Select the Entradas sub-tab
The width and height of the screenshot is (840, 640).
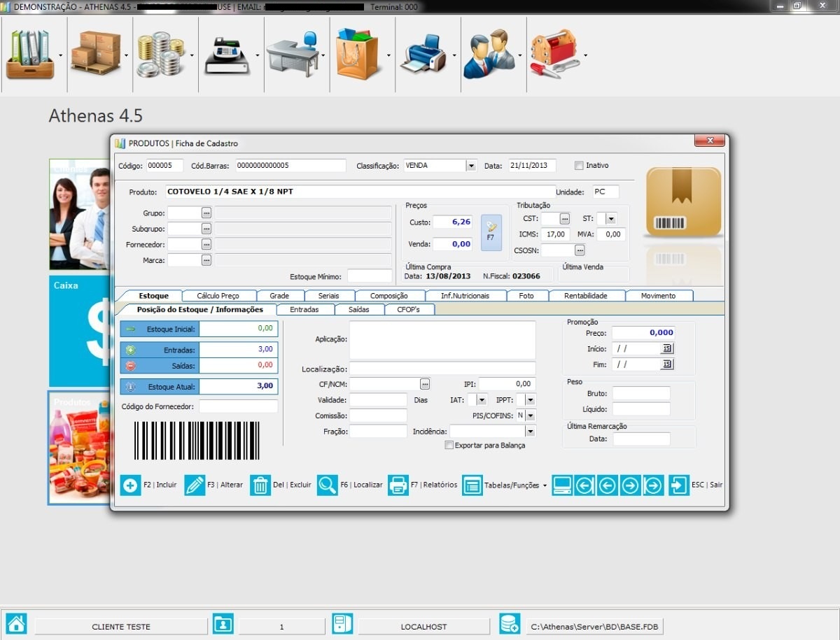point(304,309)
